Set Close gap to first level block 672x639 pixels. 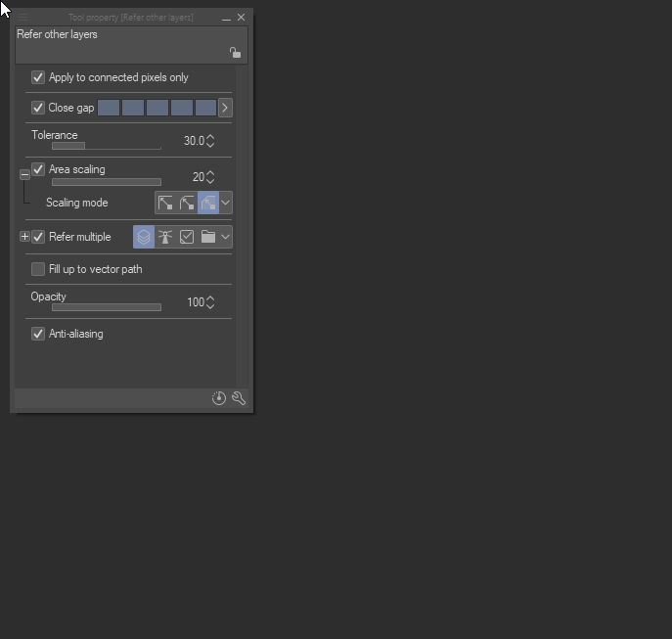pyautogui.click(x=109, y=108)
